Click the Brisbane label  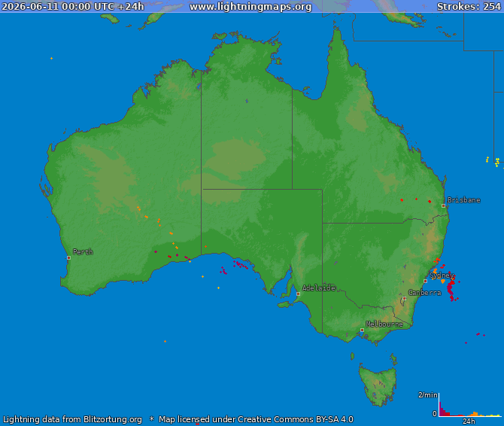[x=464, y=200]
